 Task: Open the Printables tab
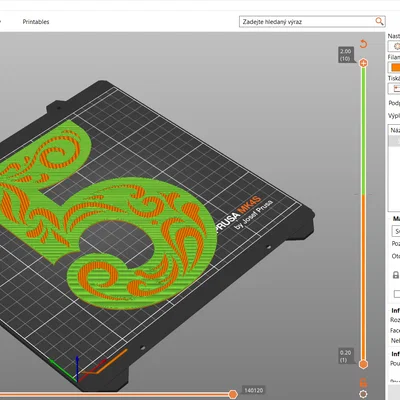pyautogui.click(x=36, y=22)
